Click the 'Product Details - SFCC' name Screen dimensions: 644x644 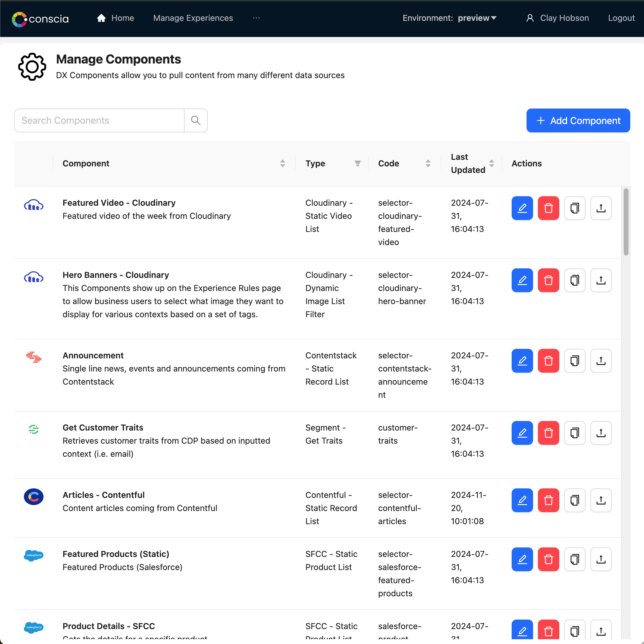point(109,626)
